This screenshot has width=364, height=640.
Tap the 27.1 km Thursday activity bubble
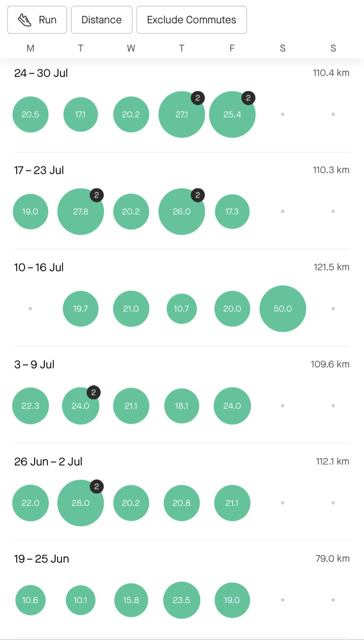[x=181, y=115]
